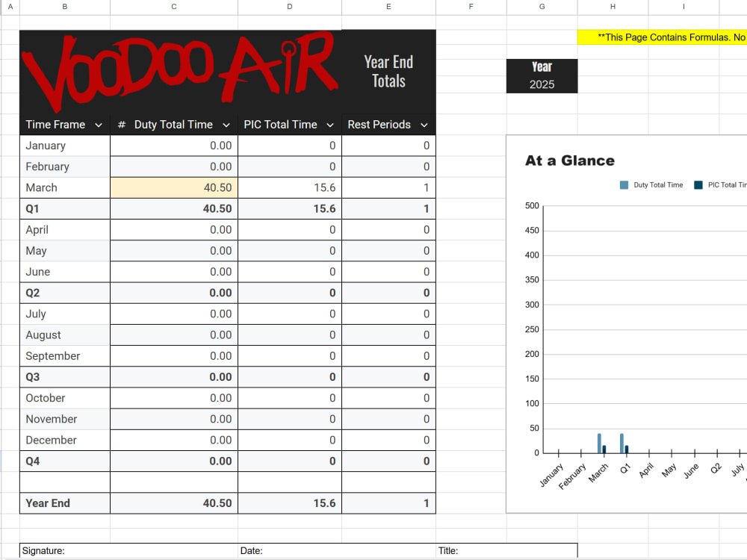Image resolution: width=747 pixels, height=560 pixels.
Task: Select column C header
Action: [x=174, y=7]
